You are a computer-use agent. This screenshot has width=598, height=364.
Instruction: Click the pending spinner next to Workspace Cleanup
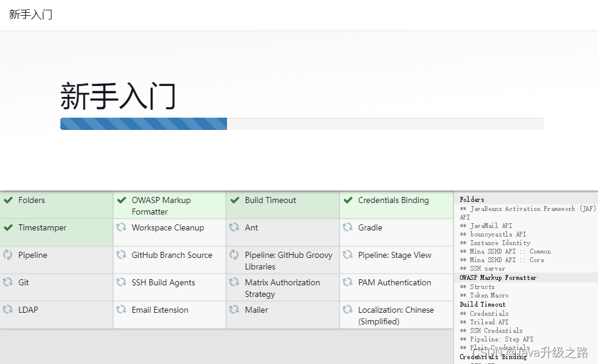(121, 227)
